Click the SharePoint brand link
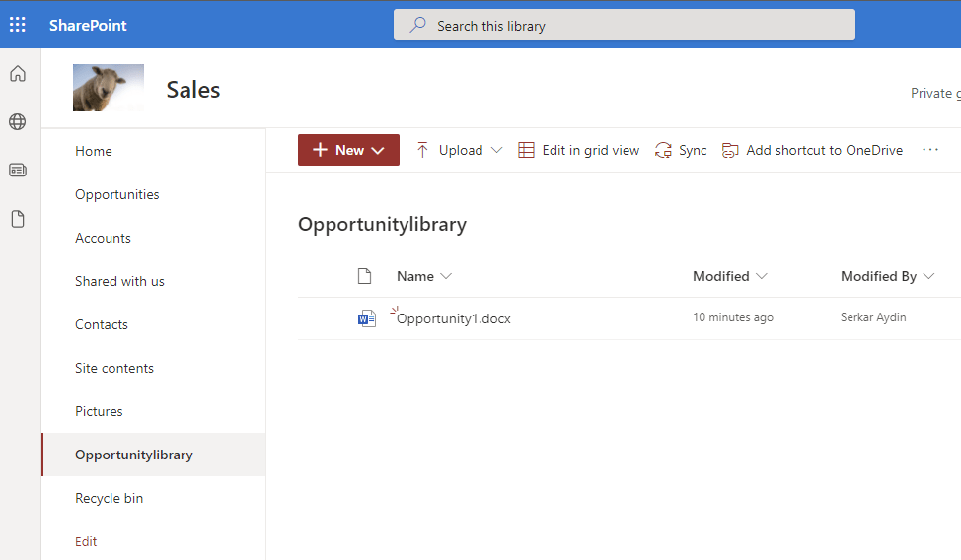 pyautogui.click(x=88, y=25)
